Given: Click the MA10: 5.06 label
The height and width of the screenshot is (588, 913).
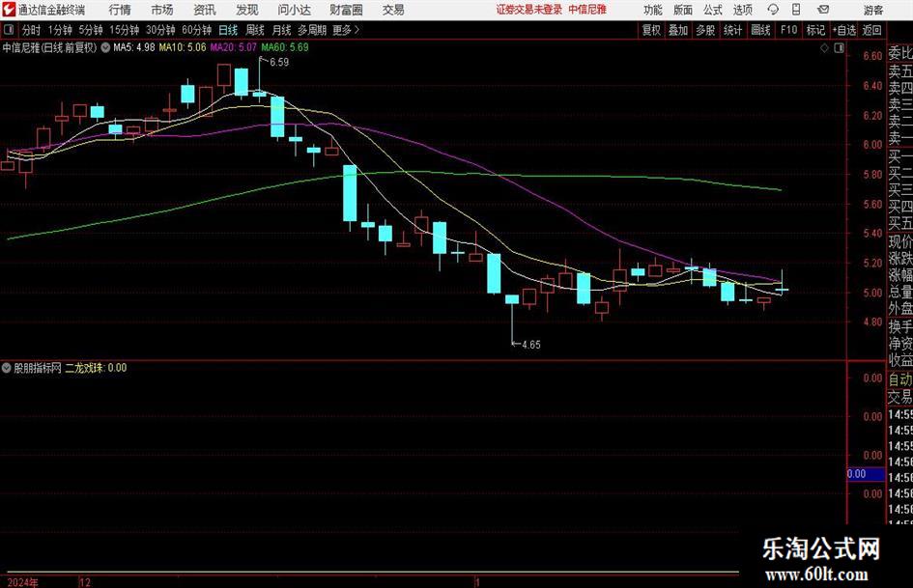Looking at the screenshot, I should 183,47.
